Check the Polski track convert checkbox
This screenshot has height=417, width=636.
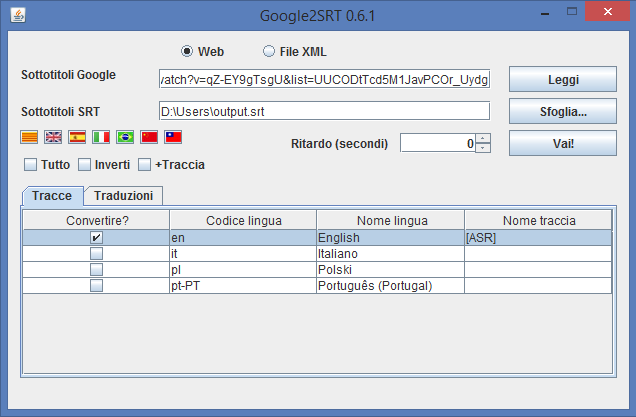click(x=96, y=270)
